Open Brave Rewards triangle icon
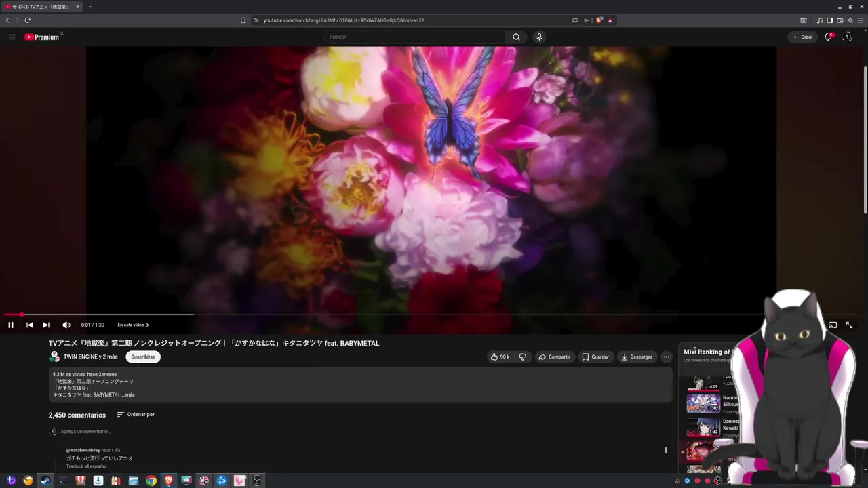The height and width of the screenshot is (488, 868). click(610, 20)
